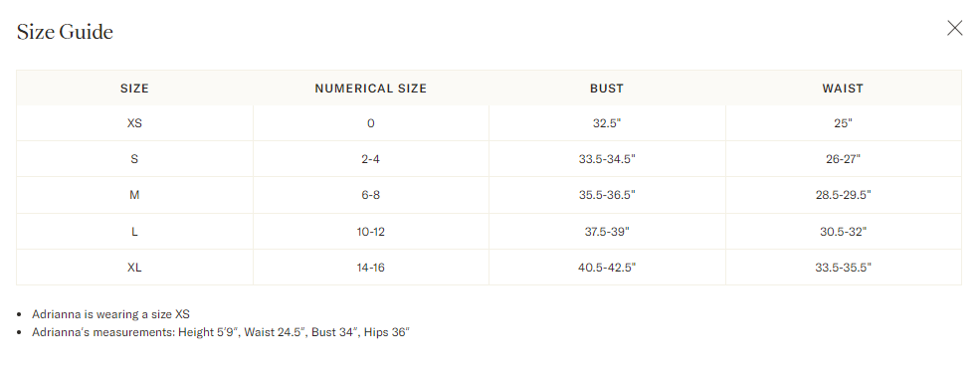Close the Size Guide dialog
980x370 pixels.
click(x=954, y=28)
